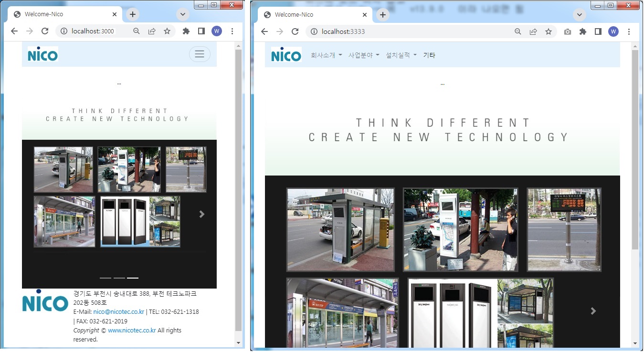Click nico@nicotec.co.kr email link
This screenshot has height=352, width=644.
(x=119, y=311)
